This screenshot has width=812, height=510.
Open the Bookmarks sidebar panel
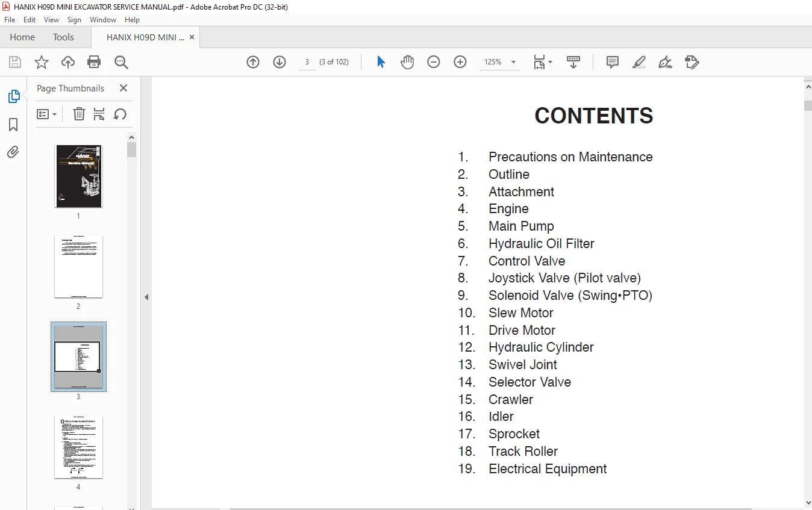pyautogui.click(x=13, y=125)
